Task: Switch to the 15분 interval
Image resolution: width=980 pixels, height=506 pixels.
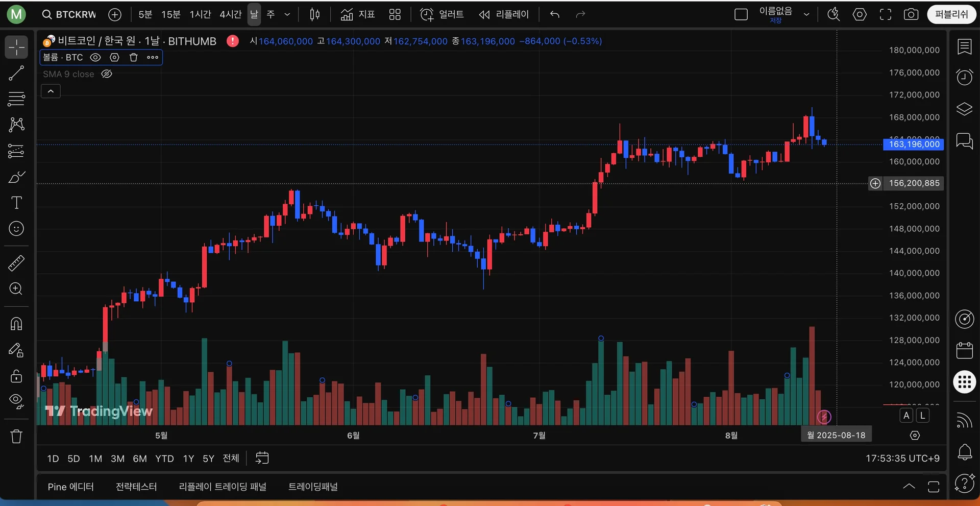Action: [171, 15]
